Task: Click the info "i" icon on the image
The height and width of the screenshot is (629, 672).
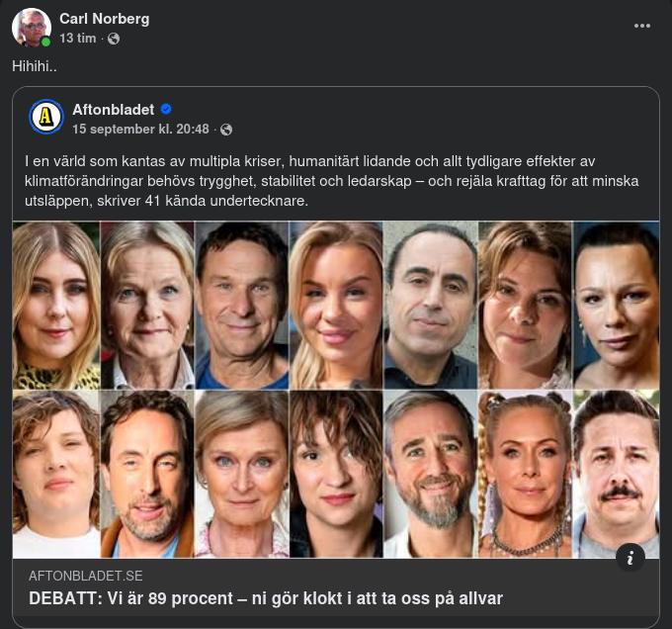Action: click(x=630, y=557)
